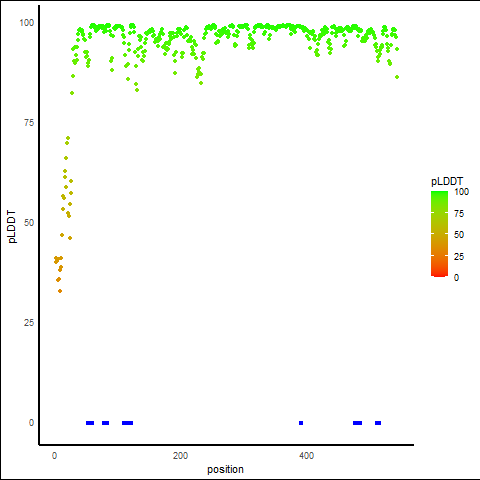Viewport: 480px width, 480px height.
Task: Click the y-axis title pLDDT
Action: [12, 227]
